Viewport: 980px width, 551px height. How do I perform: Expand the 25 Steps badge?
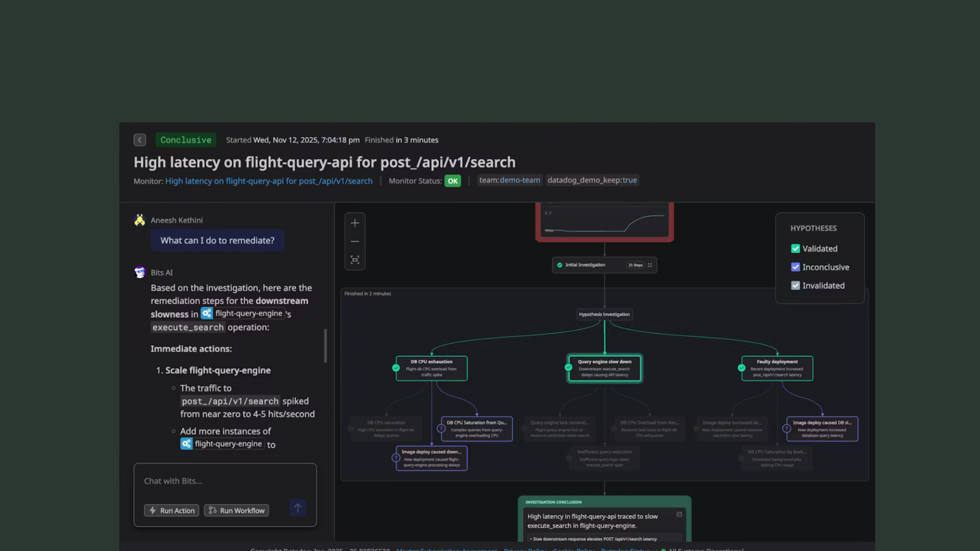[635, 265]
